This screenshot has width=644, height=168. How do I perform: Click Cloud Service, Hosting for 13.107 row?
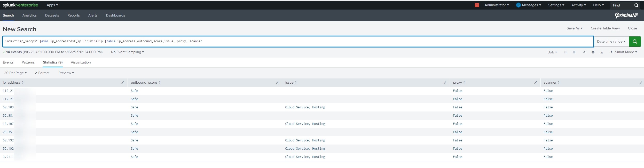(x=305, y=124)
